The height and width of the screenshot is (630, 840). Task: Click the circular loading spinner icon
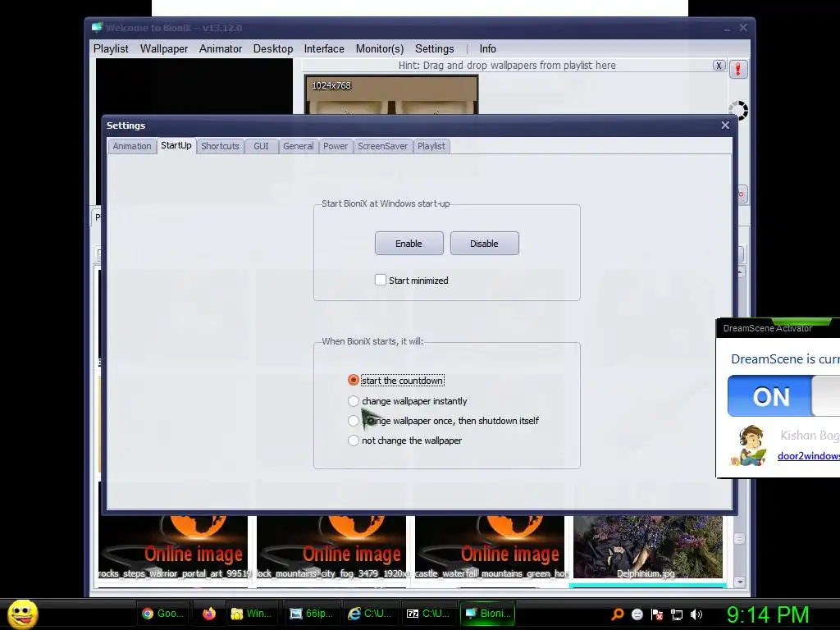tap(738, 111)
